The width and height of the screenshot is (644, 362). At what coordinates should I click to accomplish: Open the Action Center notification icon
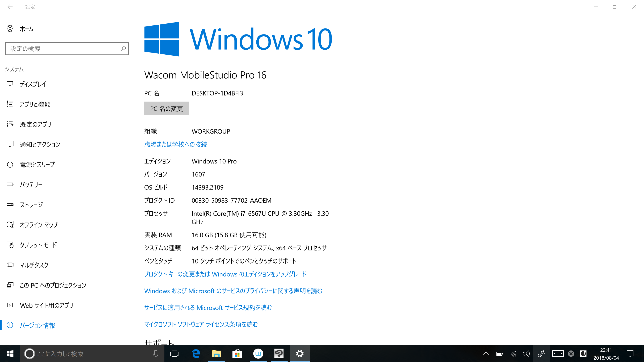tap(630, 354)
